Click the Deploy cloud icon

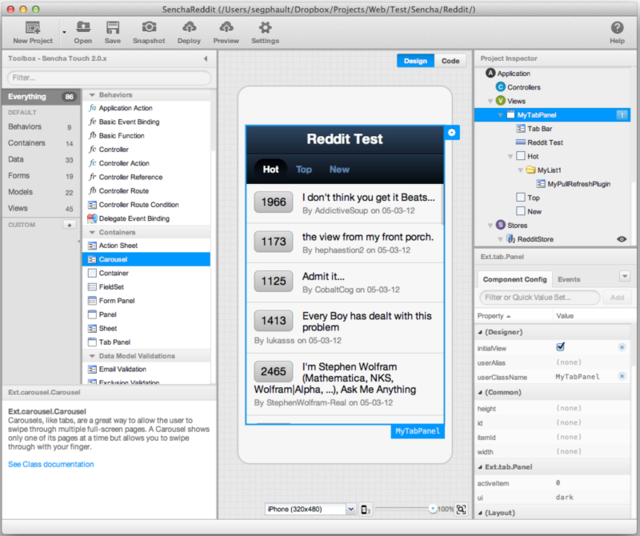pos(189,27)
